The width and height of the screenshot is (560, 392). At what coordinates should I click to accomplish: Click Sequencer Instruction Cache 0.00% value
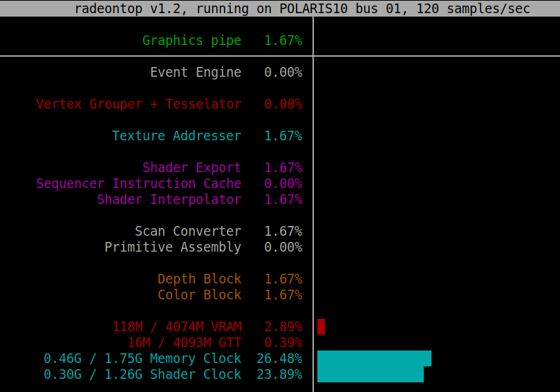(x=283, y=183)
